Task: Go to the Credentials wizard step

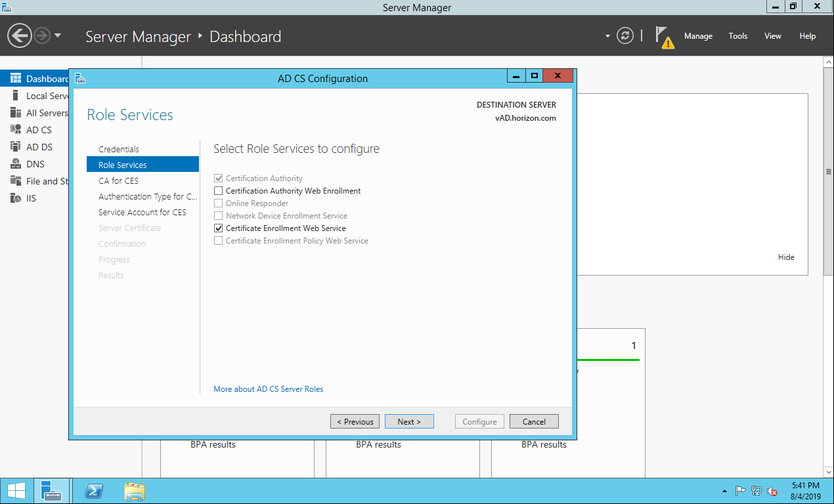Action: pyautogui.click(x=119, y=149)
